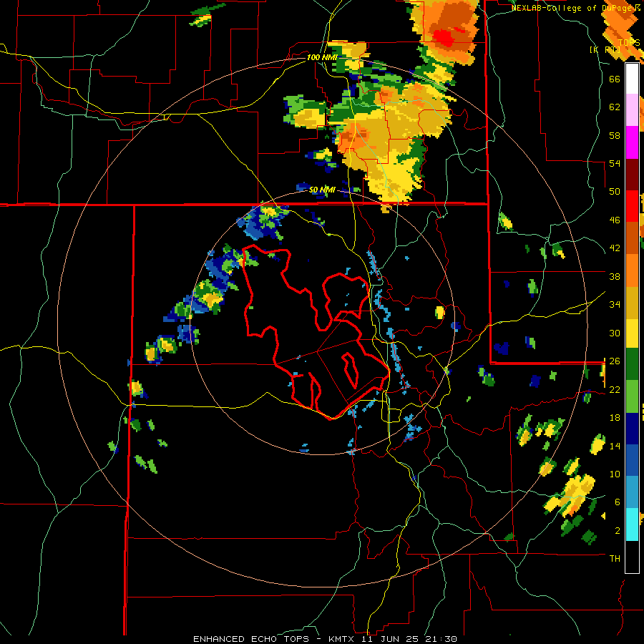Click the 50 value on the legend
The image size is (644, 644).
[x=615, y=192]
